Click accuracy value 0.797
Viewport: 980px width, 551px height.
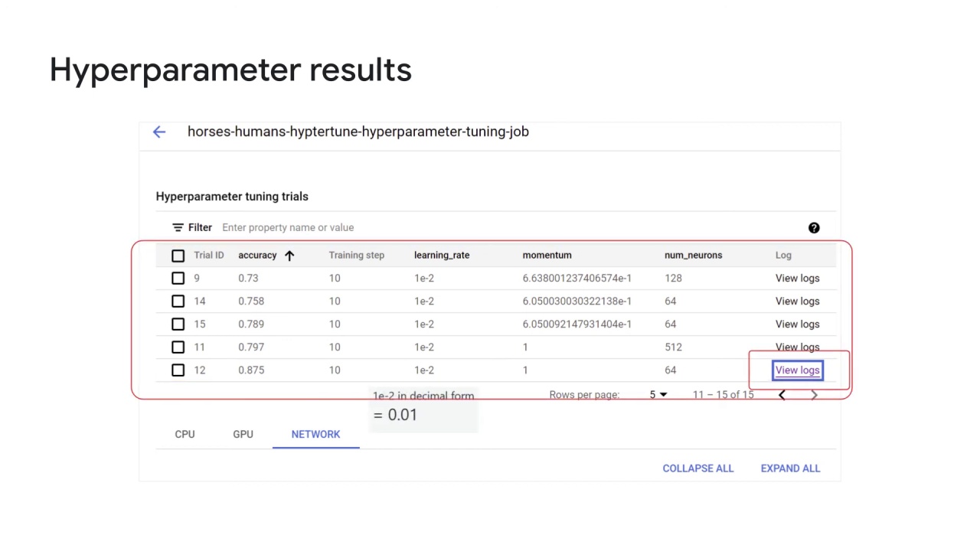tap(251, 347)
